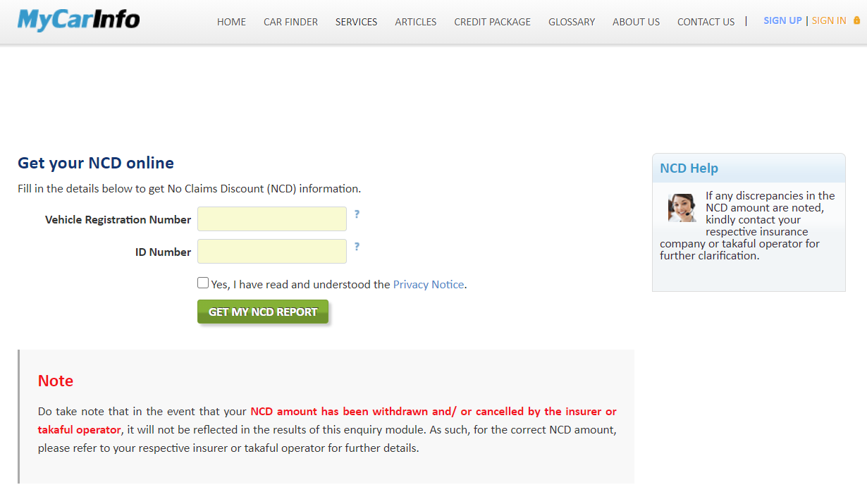Click the ID Number input field
Viewport: 867px width, 504px height.
[x=271, y=251]
